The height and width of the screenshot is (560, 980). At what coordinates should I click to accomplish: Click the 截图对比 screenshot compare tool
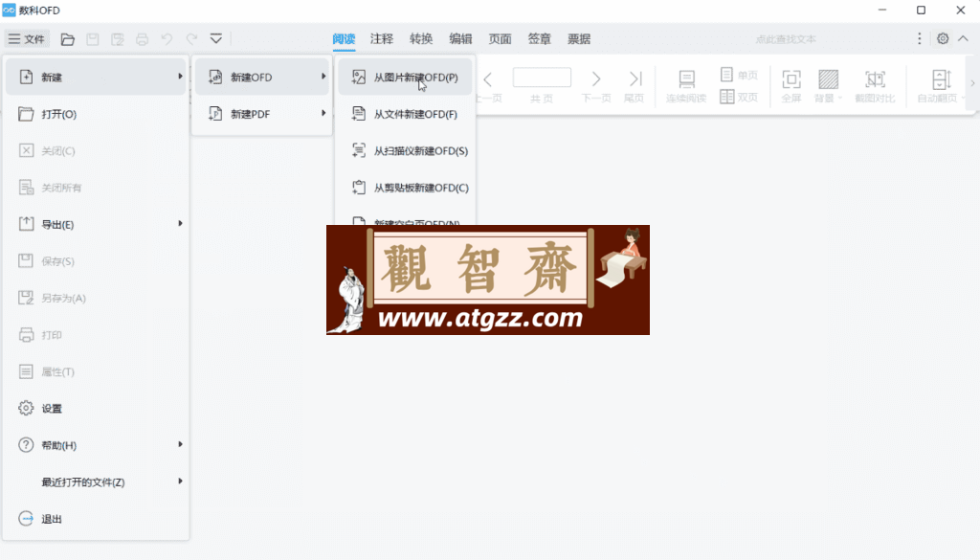click(875, 85)
